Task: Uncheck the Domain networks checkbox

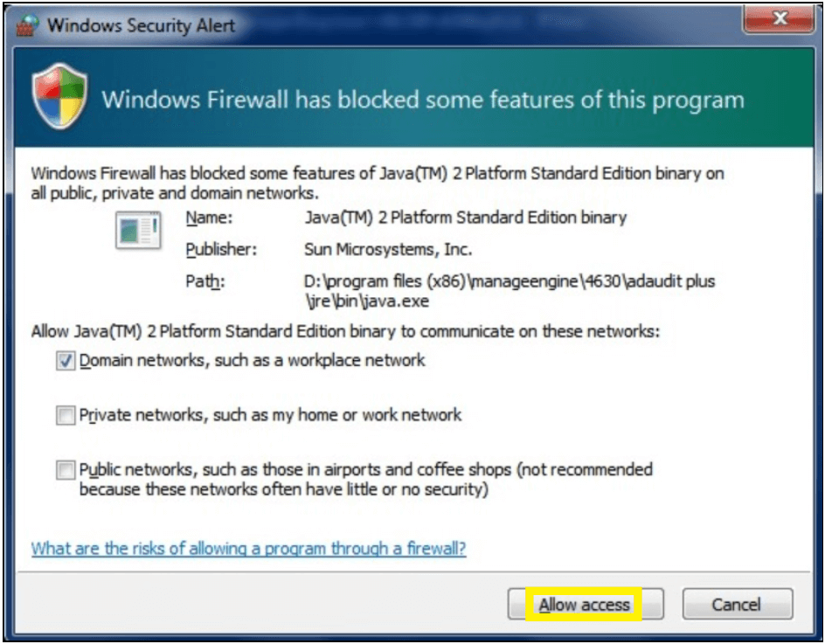Action: click(66, 361)
